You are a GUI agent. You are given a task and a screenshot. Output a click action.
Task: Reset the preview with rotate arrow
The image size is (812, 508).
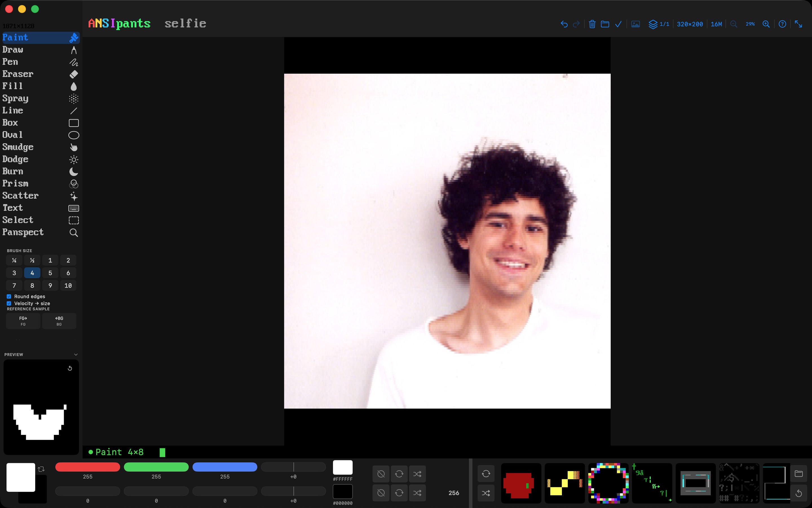pyautogui.click(x=70, y=368)
